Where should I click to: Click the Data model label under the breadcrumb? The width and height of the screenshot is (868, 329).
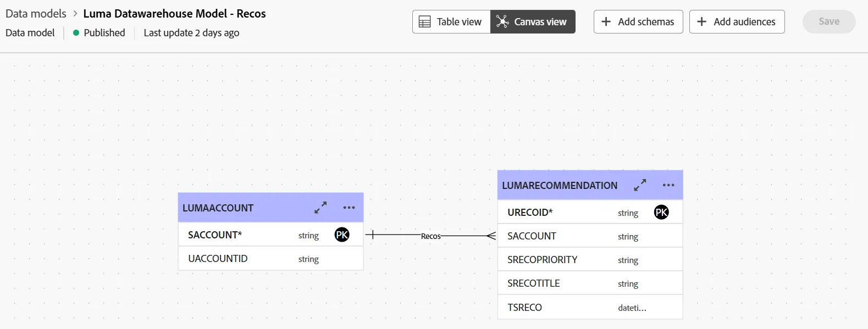tap(30, 32)
